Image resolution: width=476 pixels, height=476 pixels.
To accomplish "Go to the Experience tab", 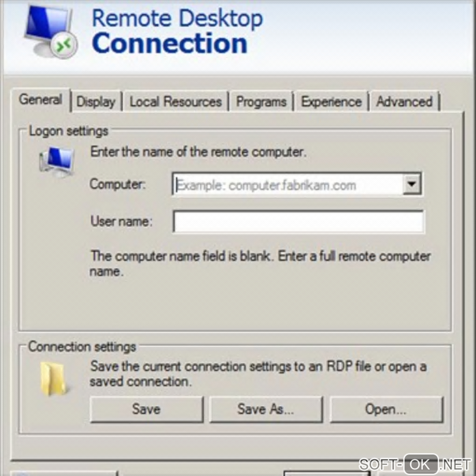I will (x=331, y=102).
